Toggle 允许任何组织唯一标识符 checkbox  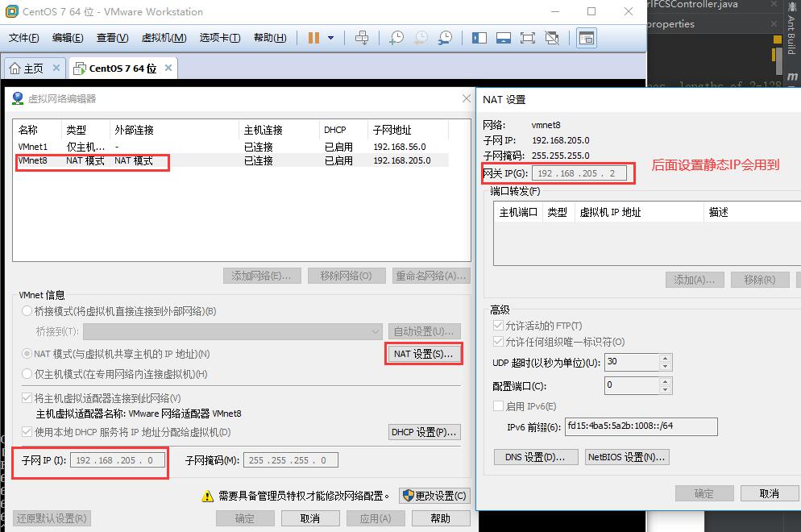click(498, 342)
